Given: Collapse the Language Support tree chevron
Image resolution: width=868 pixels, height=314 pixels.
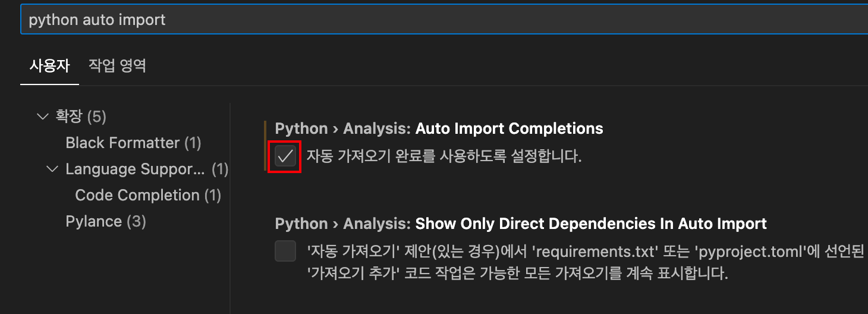Looking at the screenshot, I should (x=52, y=169).
